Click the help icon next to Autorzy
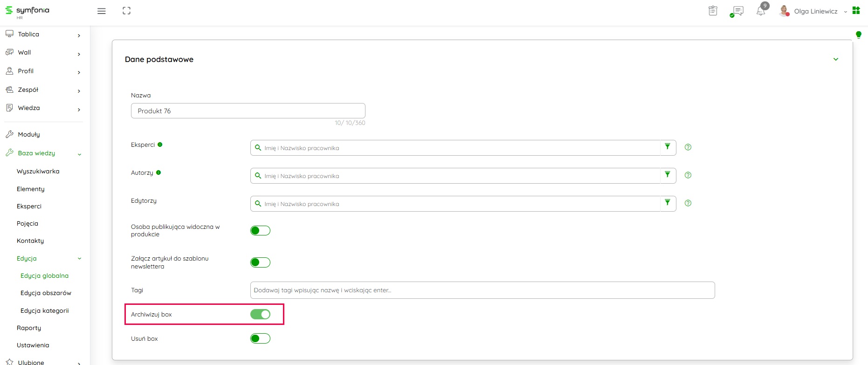Viewport: 868px width, 365px height. (x=688, y=175)
